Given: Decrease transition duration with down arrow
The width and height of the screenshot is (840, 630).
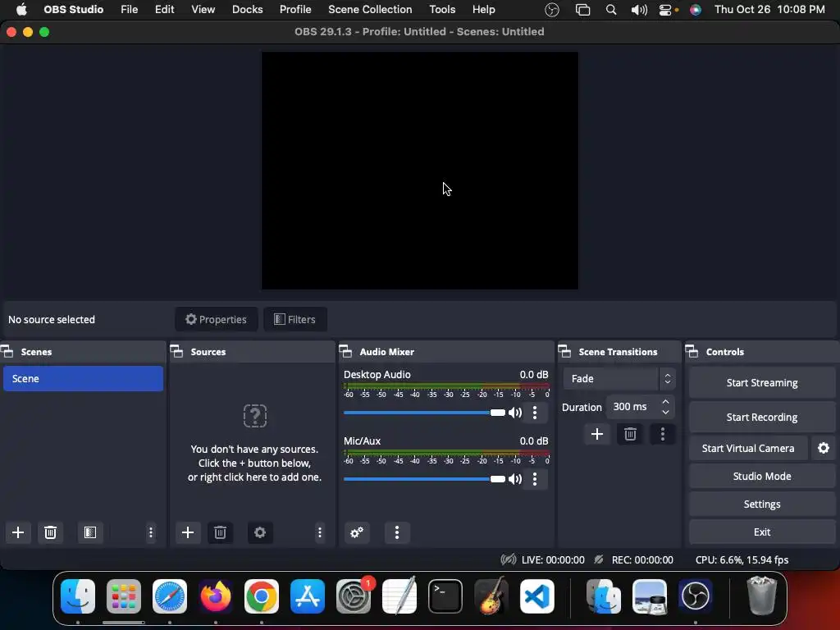Looking at the screenshot, I should coord(665,412).
